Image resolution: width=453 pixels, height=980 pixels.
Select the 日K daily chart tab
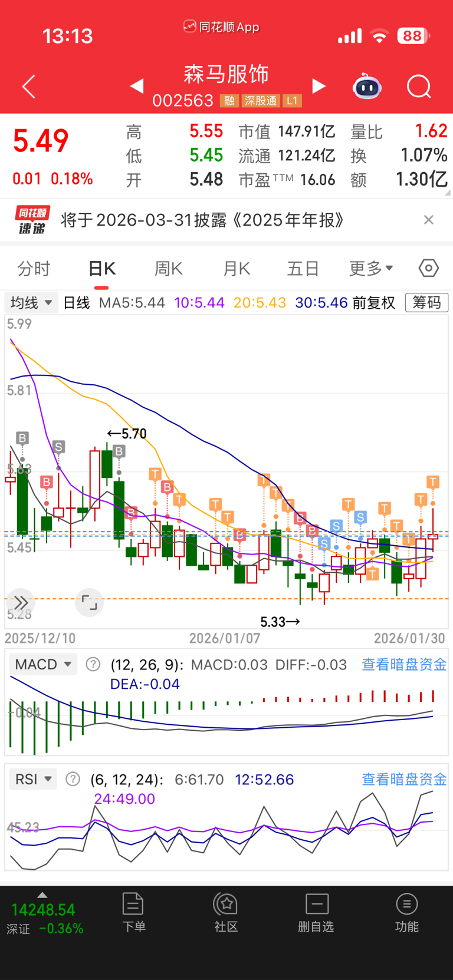coord(101,269)
